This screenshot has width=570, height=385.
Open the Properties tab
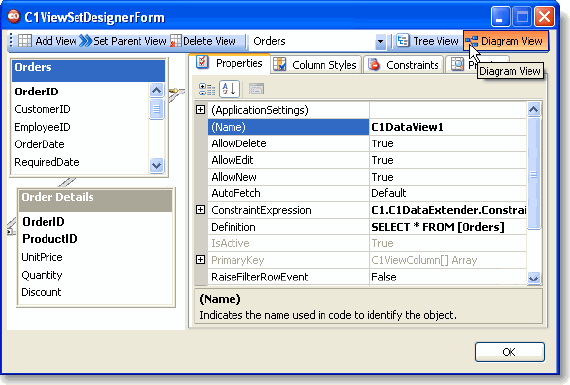pyautogui.click(x=230, y=63)
